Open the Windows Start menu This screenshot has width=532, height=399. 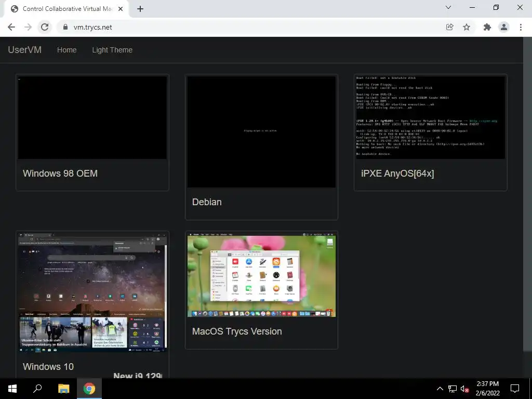tap(12, 389)
